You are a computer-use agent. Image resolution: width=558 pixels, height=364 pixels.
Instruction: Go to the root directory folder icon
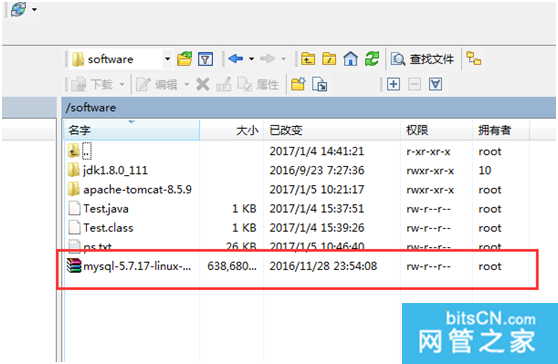click(329, 59)
